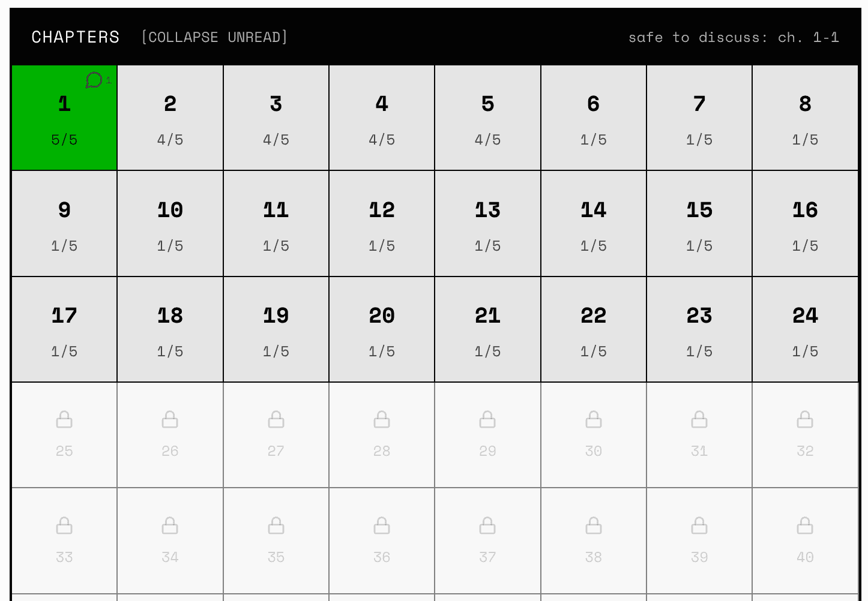Image resolution: width=868 pixels, height=601 pixels.
Task: Click the lock icon on chapter 30
Action: [x=594, y=419]
